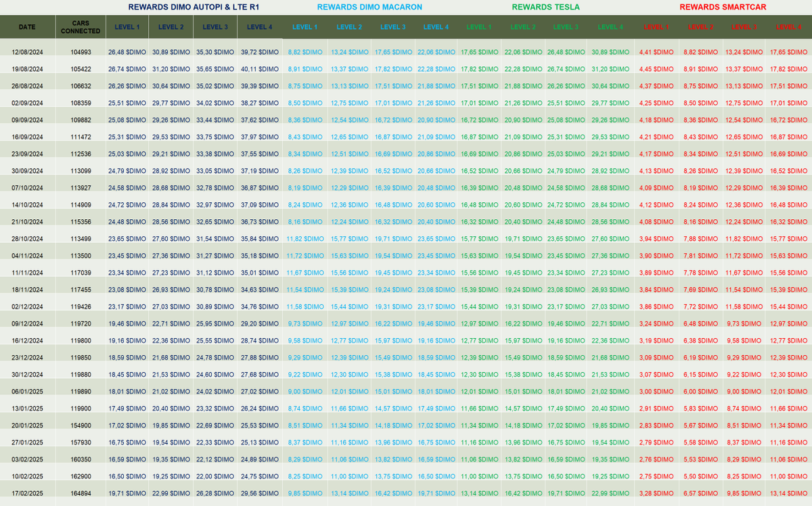The image size is (812, 506).
Task: Select Tesla Level 4 cell 27,60 $DIMO
Action: tap(610, 239)
